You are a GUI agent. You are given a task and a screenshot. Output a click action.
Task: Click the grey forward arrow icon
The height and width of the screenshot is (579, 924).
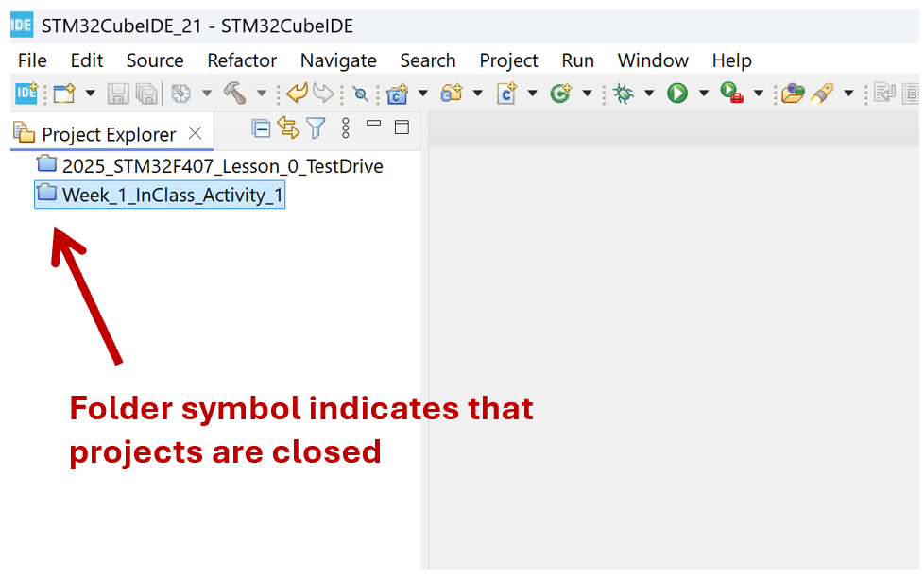[323, 94]
